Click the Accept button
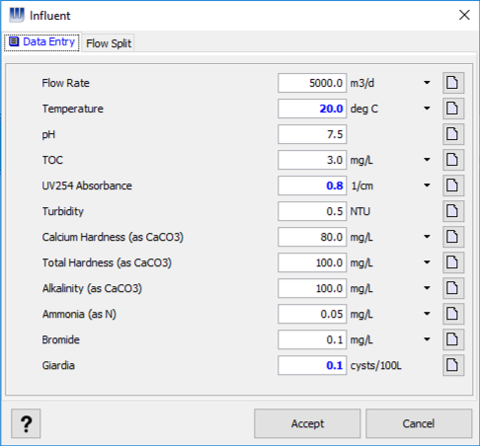This screenshot has height=446, width=480. pyautogui.click(x=307, y=423)
